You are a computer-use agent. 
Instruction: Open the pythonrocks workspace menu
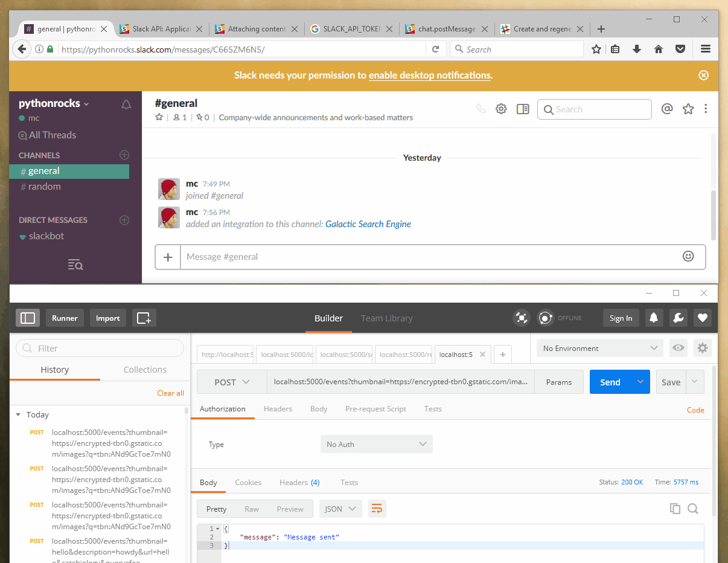coord(54,103)
